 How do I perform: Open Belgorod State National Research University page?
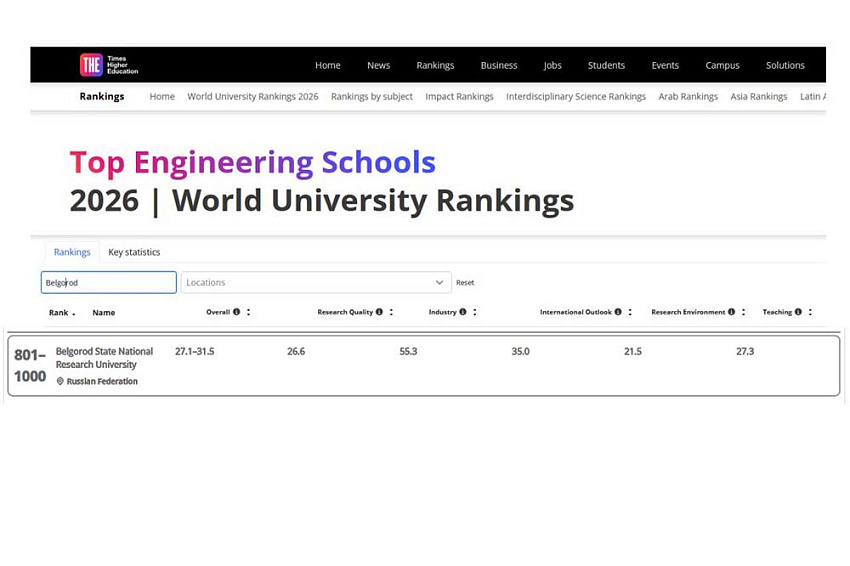click(104, 358)
